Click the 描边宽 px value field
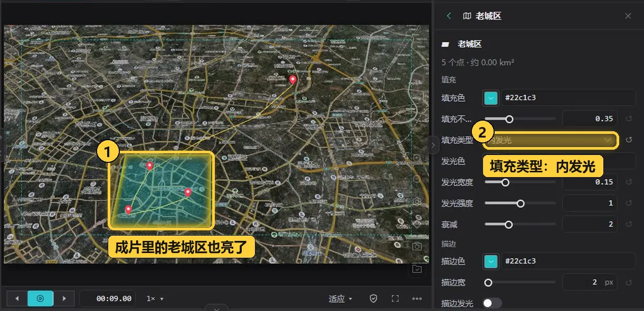This screenshot has height=311, width=644. click(590, 282)
